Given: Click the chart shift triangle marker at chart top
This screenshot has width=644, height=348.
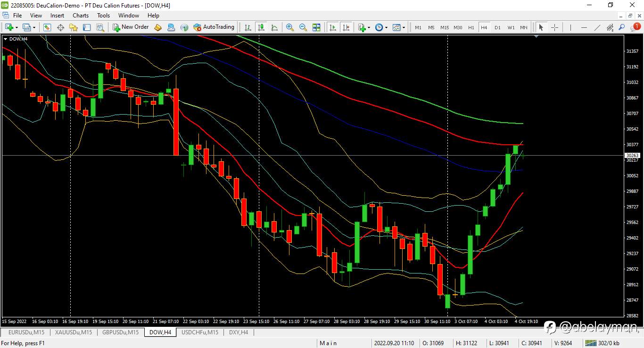Looking at the screenshot, I should pyautogui.click(x=537, y=36).
